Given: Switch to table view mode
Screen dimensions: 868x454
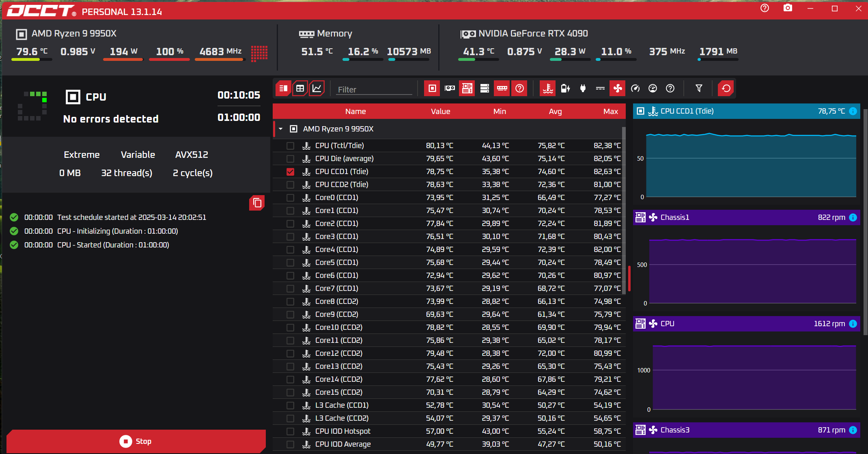Looking at the screenshot, I should 300,88.
